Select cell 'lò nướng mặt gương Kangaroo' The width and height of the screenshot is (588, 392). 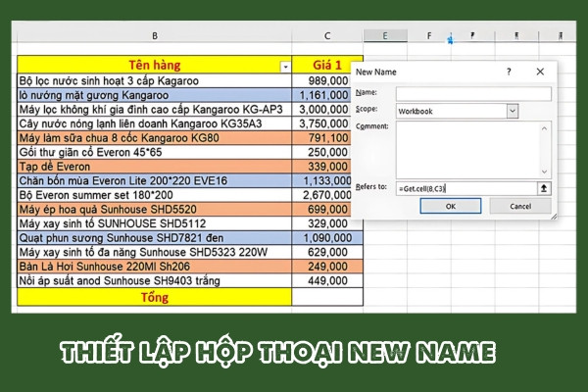click(x=155, y=95)
